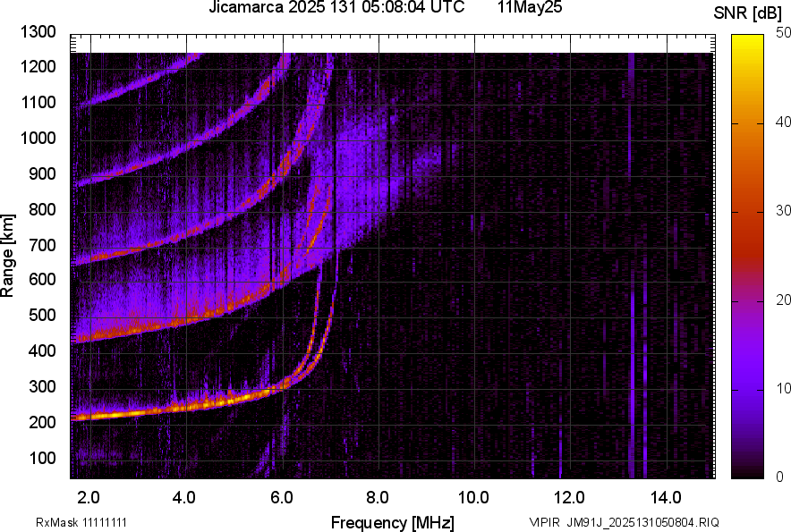Click the 300 range tick label
The height and width of the screenshot is (532, 791).
(x=42, y=387)
